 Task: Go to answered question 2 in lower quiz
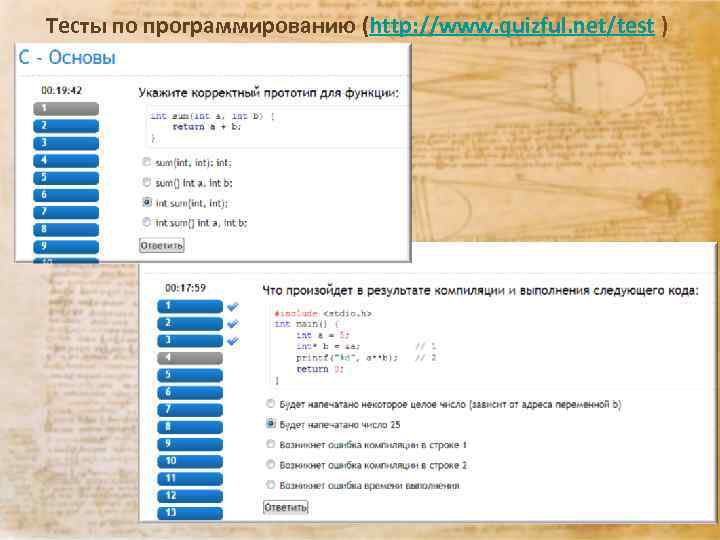(x=190, y=324)
